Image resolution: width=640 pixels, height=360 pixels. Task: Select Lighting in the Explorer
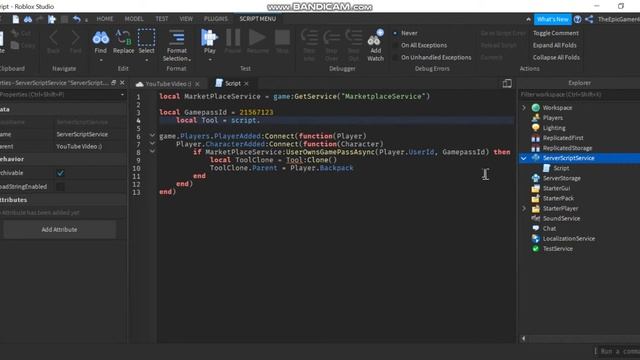tap(554, 128)
